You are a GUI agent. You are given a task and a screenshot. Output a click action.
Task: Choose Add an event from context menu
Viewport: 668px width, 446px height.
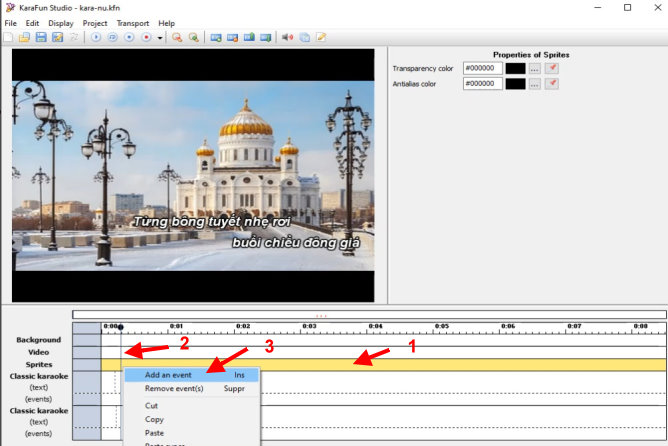[168, 375]
